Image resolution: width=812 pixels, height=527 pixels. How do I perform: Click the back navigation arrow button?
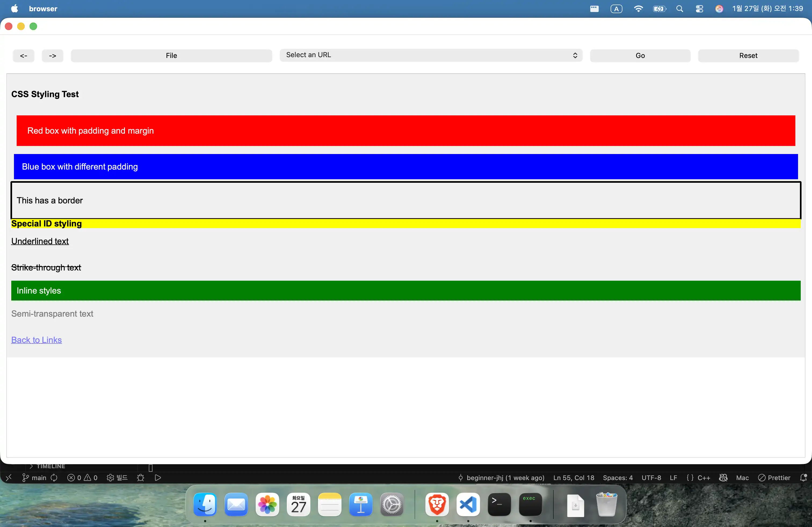point(24,56)
